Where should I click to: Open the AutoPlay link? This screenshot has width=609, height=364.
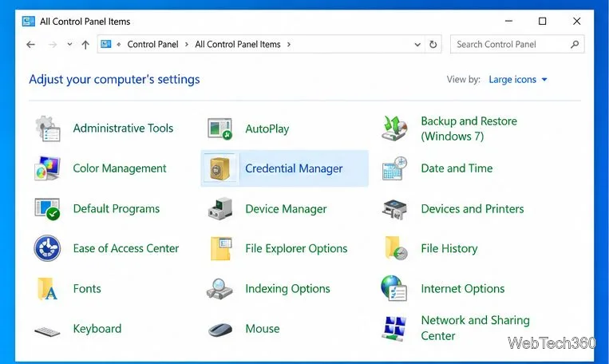pos(267,129)
